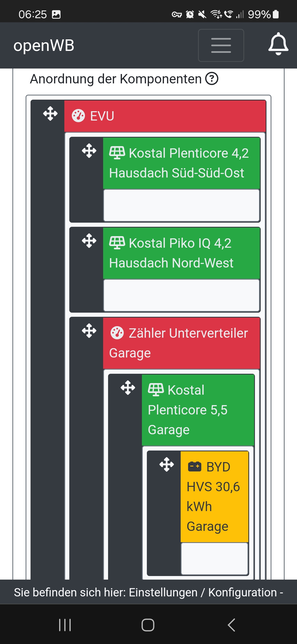The height and width of the screenshot is (644, 297).
Task: Select Kostal Plenticore 5,5 Garage item
Action: tap(198, 410)
